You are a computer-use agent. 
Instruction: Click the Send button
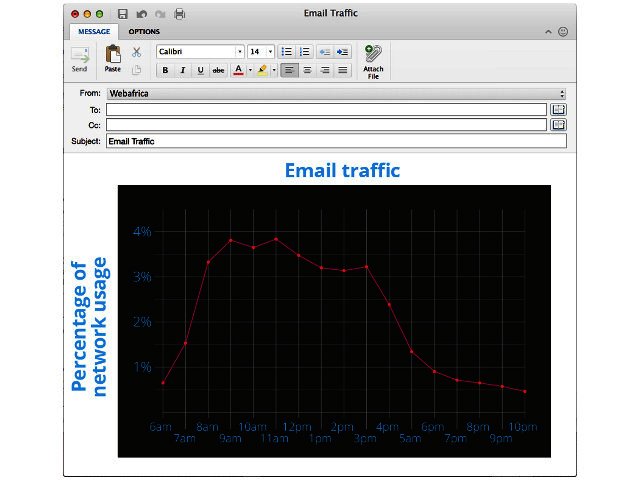(79, 58)
